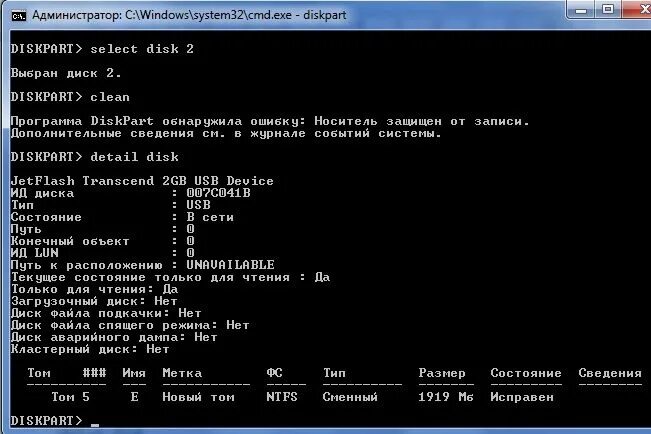Click the 'select disk 2' command line

point(102,49)
